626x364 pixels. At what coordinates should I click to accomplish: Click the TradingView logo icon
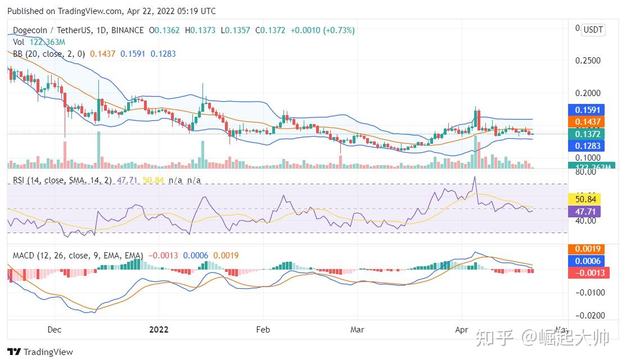coord(14,352)
